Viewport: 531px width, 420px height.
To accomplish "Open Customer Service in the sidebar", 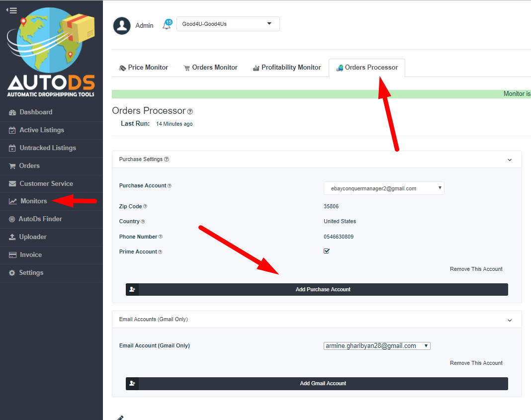I will click(52, 184).
